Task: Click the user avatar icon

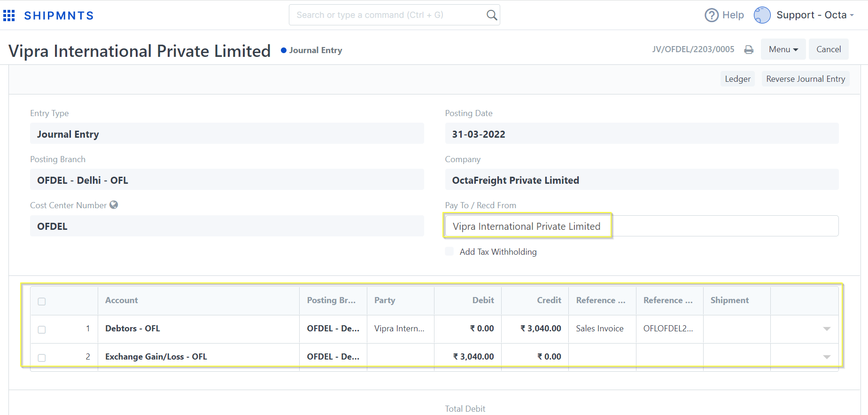Action: coord(762,15)
